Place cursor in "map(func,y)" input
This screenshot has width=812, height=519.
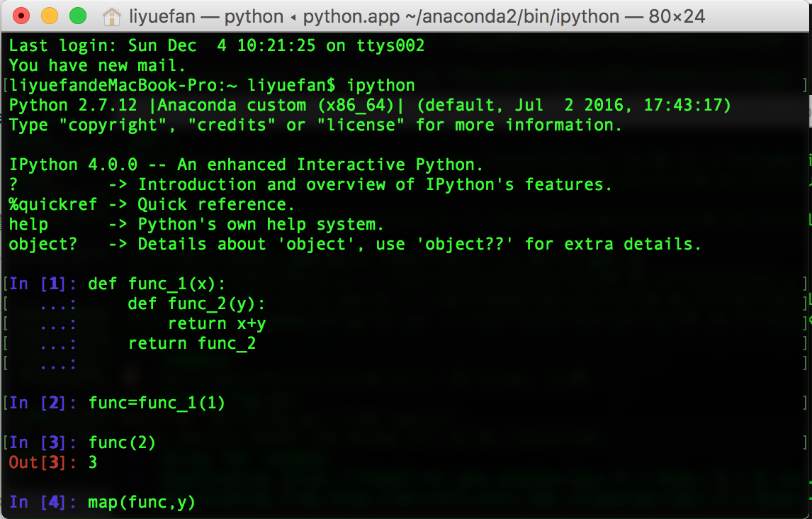142,503
